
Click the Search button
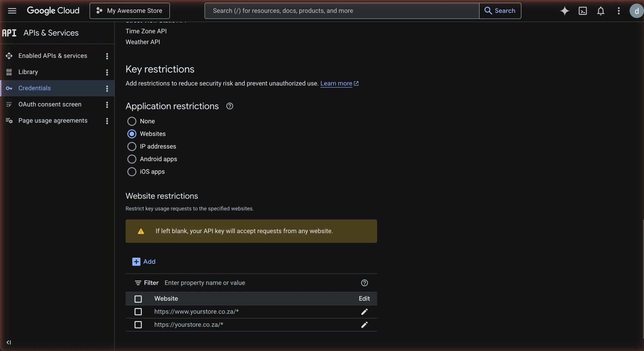pos(500,11)
